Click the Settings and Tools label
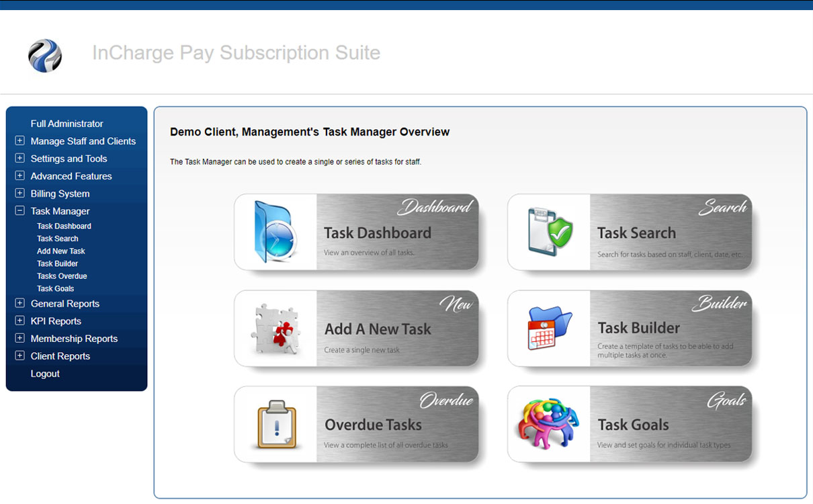 coord(69,159)
